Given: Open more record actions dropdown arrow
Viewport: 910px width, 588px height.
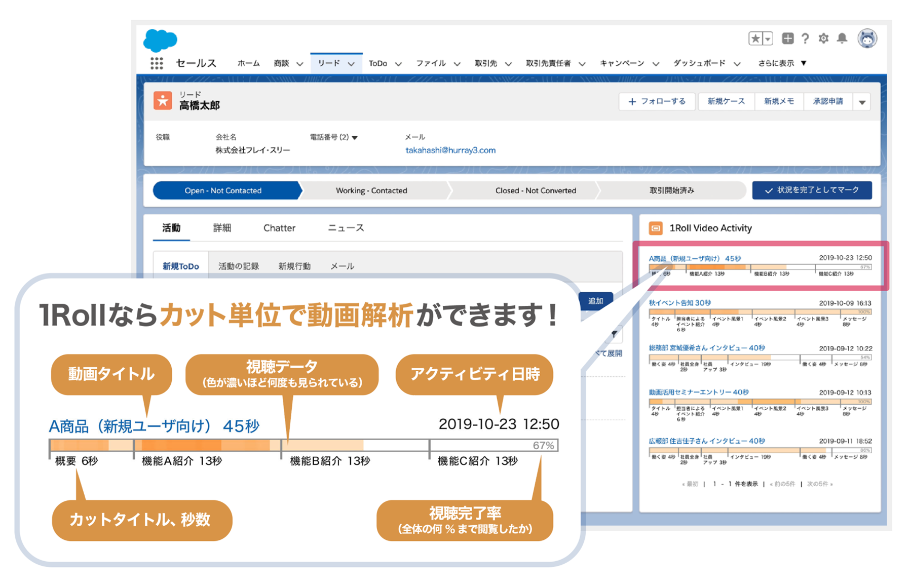Looking at the screenshot, I should coord(862,102).
